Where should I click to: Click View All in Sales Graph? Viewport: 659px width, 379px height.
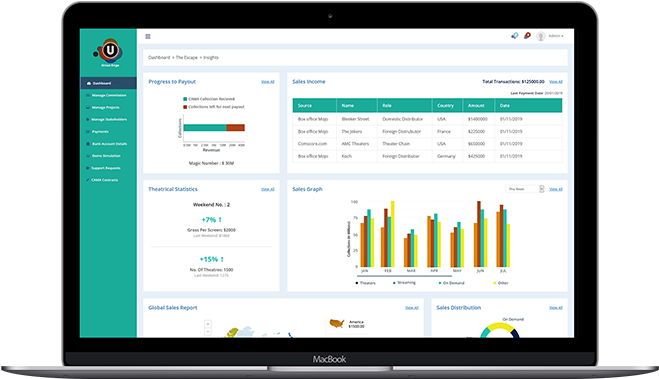[x=556, y=190]
